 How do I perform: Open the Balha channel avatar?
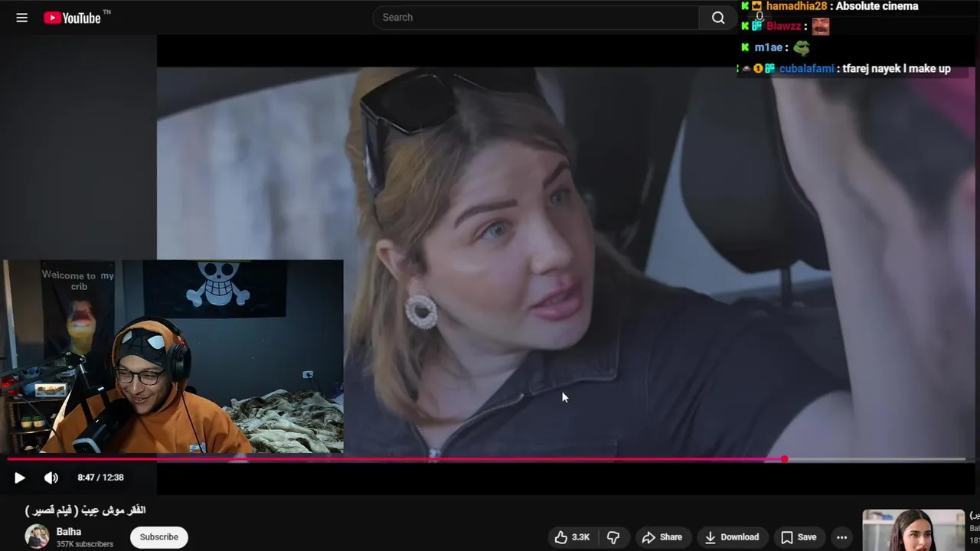click(x=37, y=536)
